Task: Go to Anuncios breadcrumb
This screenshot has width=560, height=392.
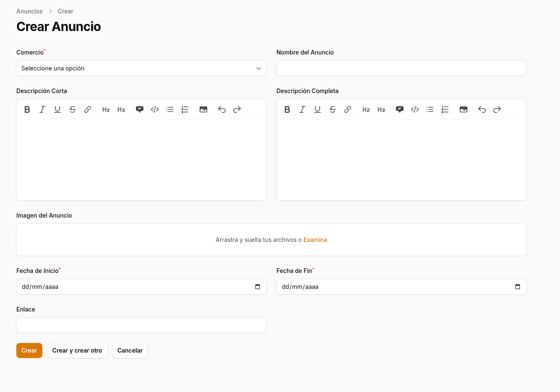Action: coord(29,11)
